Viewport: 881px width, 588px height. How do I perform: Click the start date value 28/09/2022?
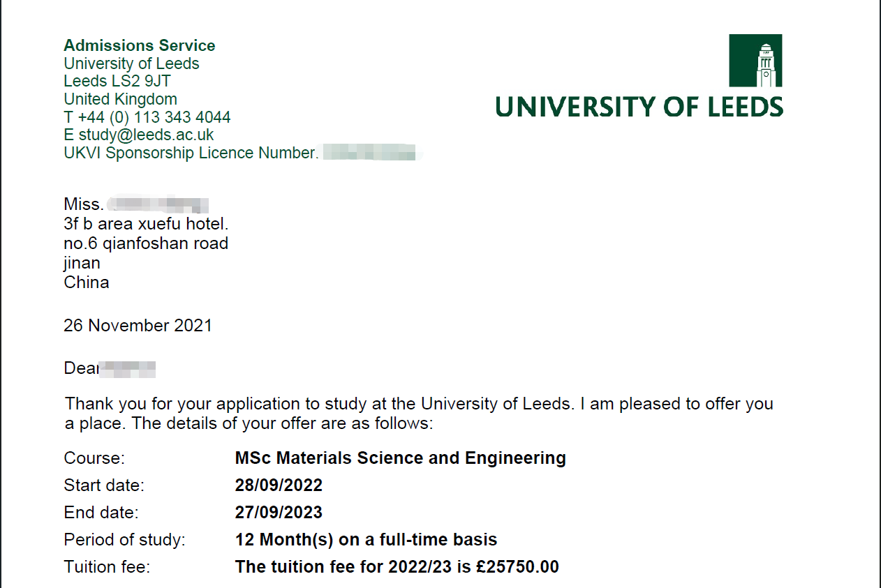pos(279,485)
